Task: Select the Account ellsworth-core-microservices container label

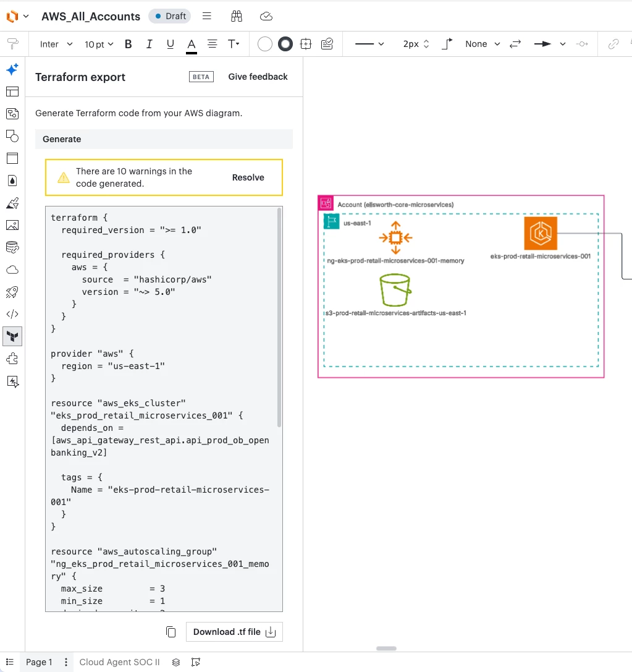Action: pos(395,205)
